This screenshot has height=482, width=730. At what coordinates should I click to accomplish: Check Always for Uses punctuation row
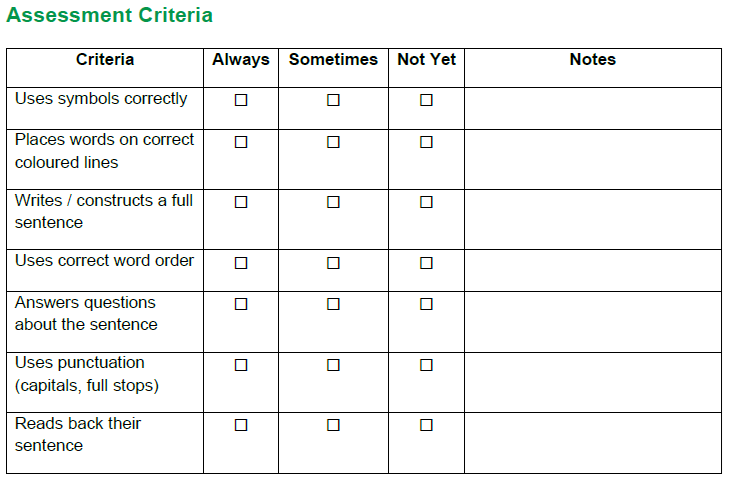(x=241, y=365)
